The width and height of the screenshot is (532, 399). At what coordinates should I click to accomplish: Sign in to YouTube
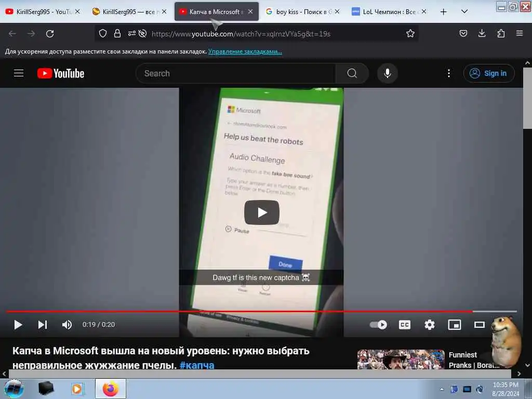489,73
